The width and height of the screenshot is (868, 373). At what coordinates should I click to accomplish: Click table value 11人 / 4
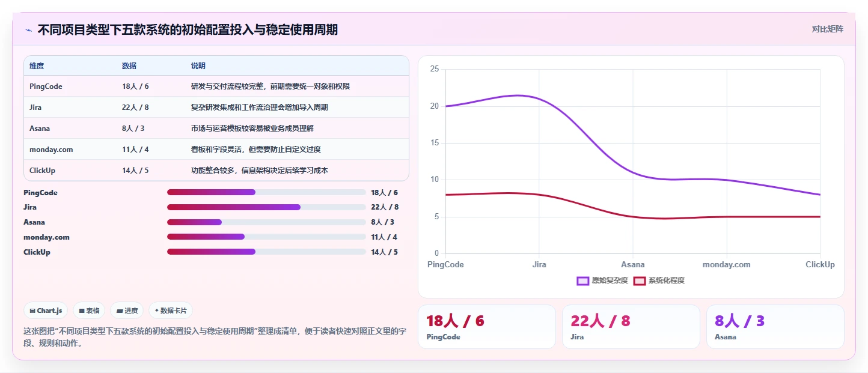click(x=135, y=150)
